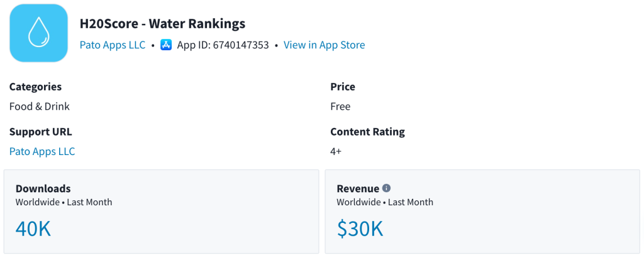Click the H20Score water drop app icon
Image resolution: width=644 pixels, height=258 pixels.
(38, 33)
